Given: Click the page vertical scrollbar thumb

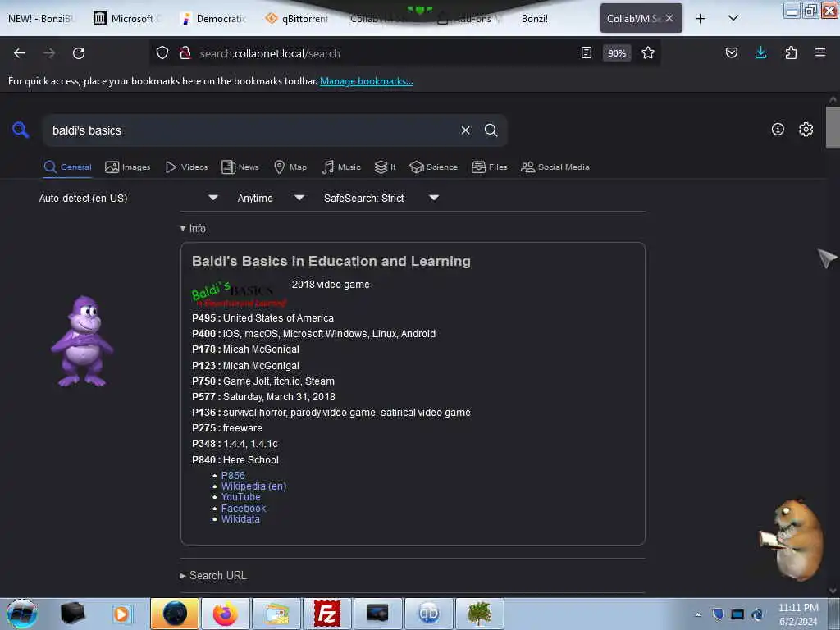Looking at the screenshot, I should point(833,126).
